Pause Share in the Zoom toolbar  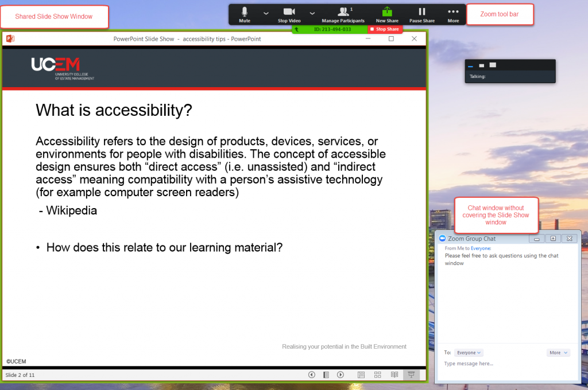(x=422, y=14)
